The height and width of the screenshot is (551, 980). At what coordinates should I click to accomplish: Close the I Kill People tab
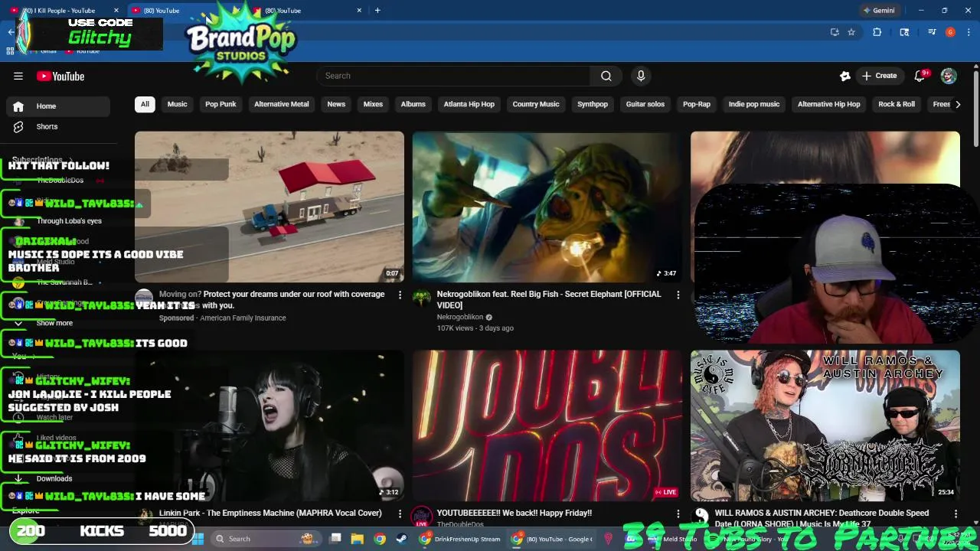[116, 11]
